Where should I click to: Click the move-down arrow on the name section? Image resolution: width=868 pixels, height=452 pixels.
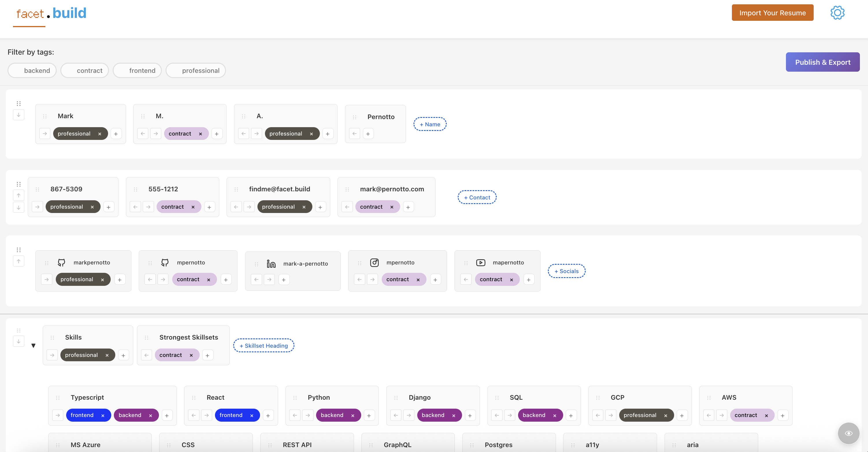pyautogui.click(x=18, y=115)
